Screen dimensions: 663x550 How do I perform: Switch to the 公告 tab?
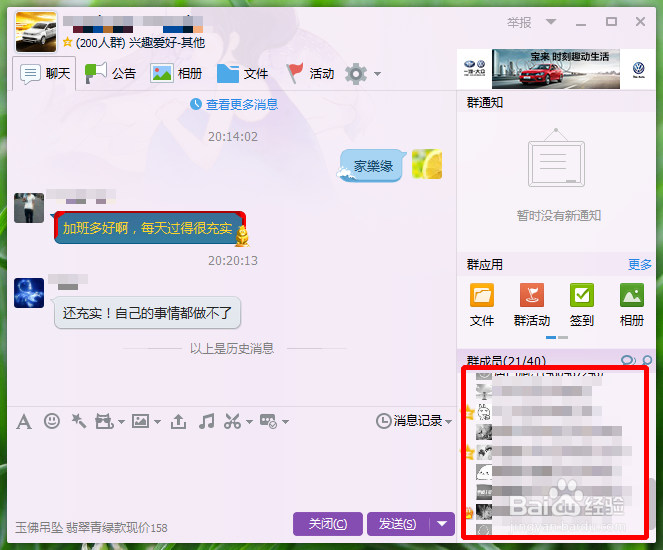110,74
